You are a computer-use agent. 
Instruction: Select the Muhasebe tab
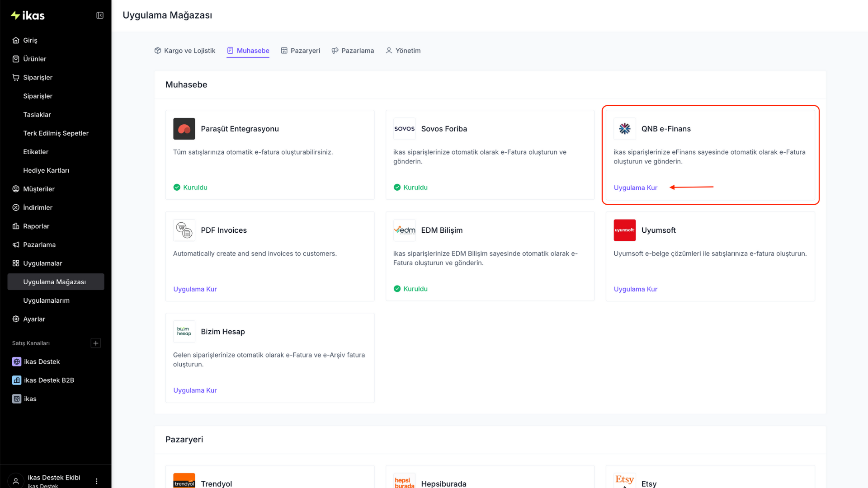(x=248, y=51)
